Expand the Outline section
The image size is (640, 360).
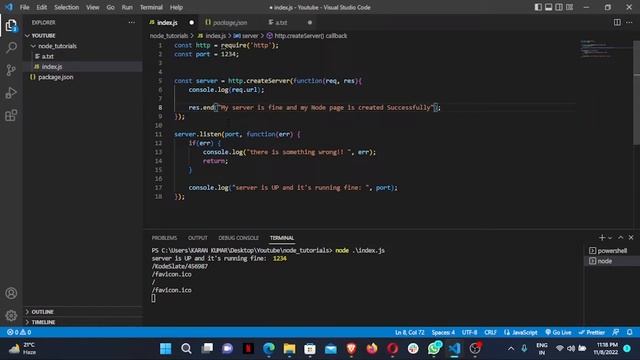(x=82, y=312)
